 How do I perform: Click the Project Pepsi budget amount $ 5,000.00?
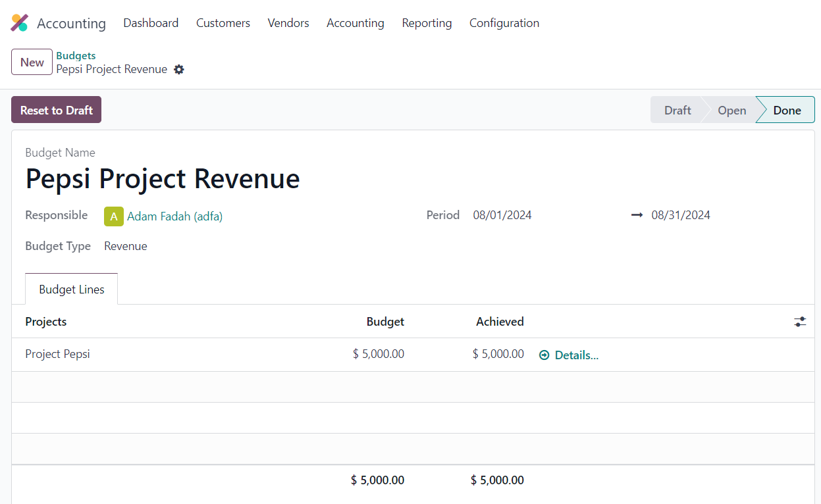click(x=379, y=354)
